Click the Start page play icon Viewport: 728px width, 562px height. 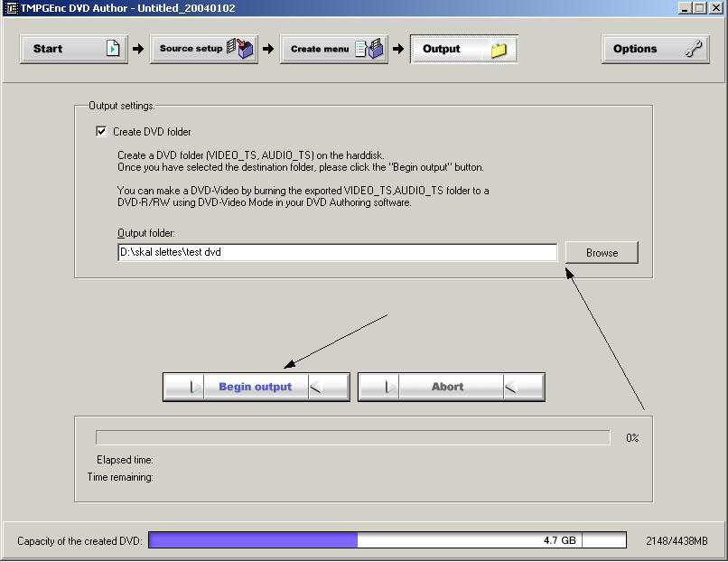pos(113,48)
